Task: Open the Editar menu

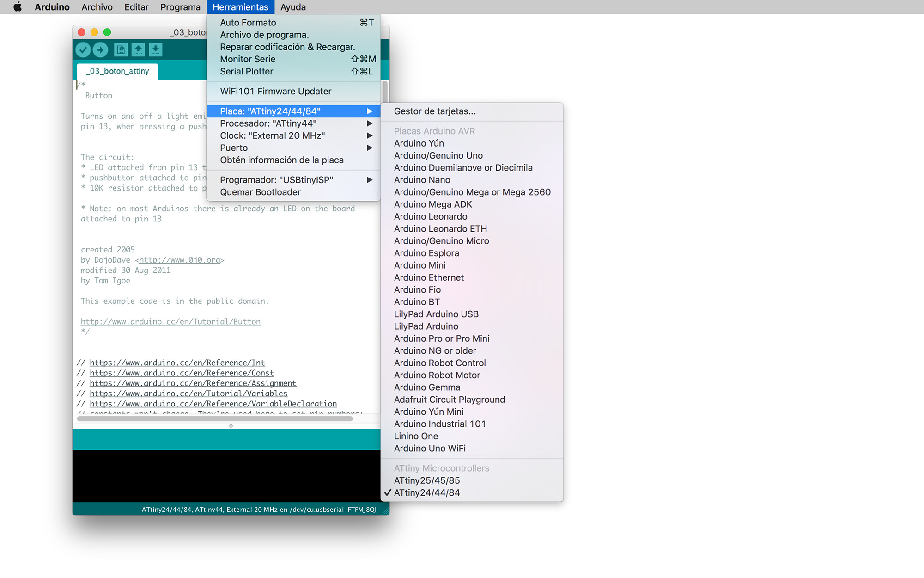Action: (x=136, y=7)
